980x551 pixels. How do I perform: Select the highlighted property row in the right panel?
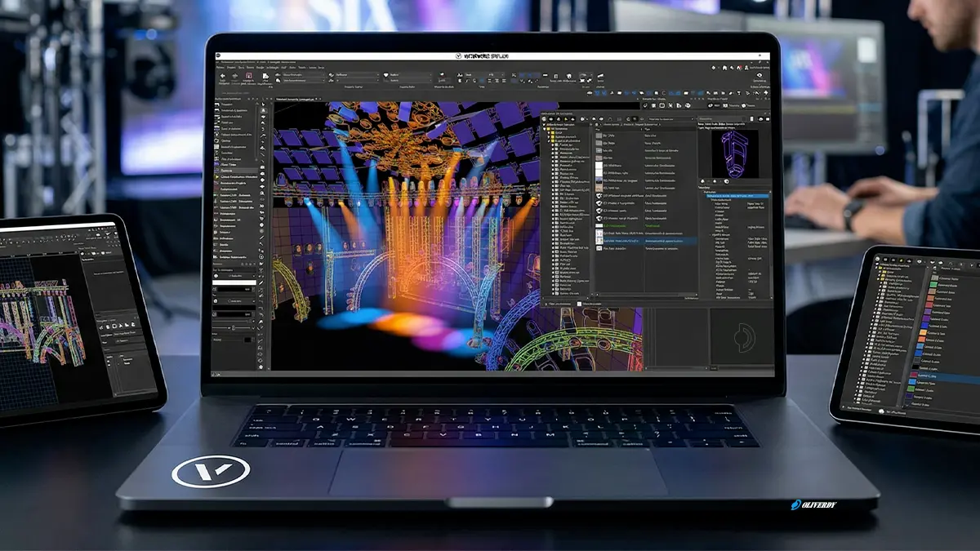click(735, 196)
